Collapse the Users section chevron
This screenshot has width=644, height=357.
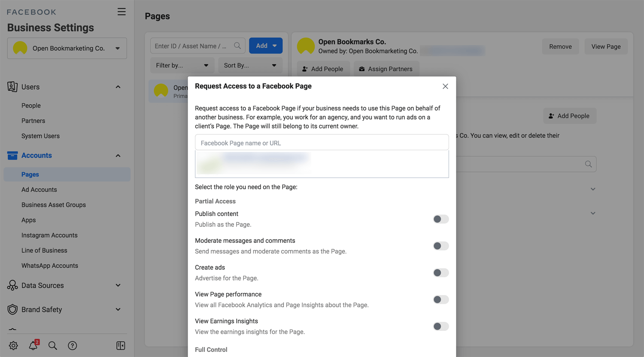coord(118,87)
